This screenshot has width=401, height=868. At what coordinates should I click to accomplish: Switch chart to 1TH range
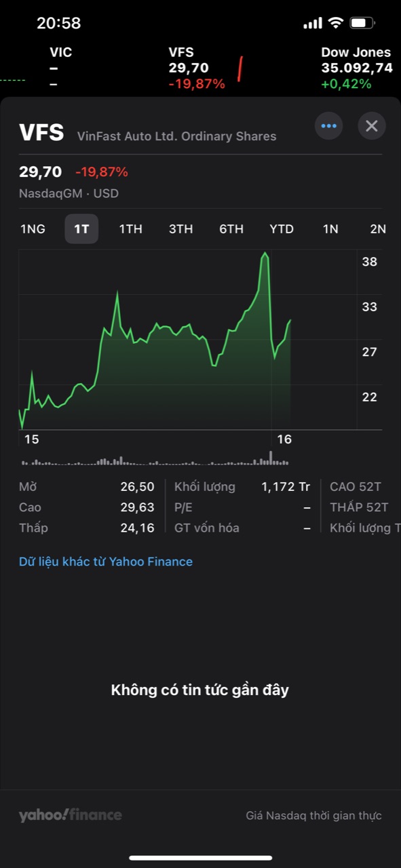(x=130, y=229)
